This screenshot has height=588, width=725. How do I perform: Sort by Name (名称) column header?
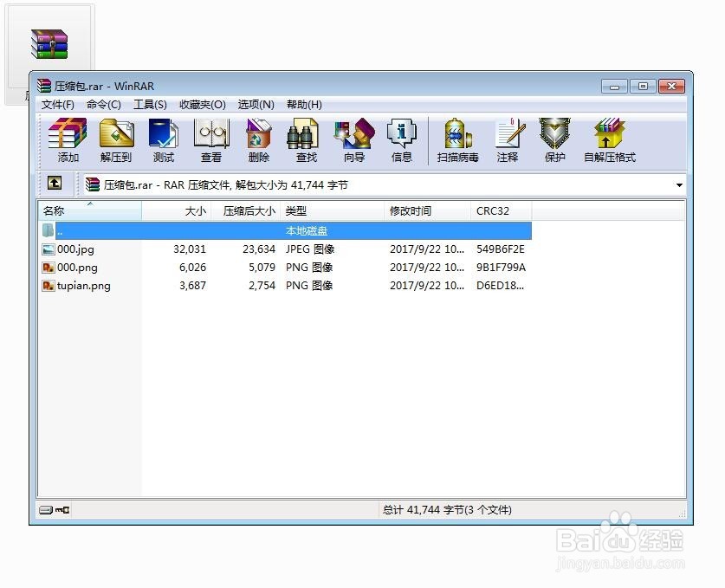pos(90,210)
